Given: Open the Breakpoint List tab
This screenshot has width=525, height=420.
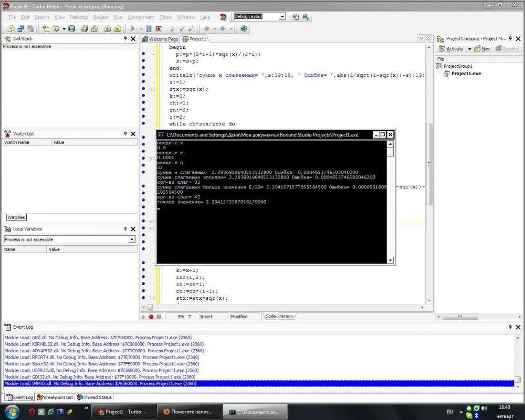Looking at the screenshot, I should click(x=55, y=397).
